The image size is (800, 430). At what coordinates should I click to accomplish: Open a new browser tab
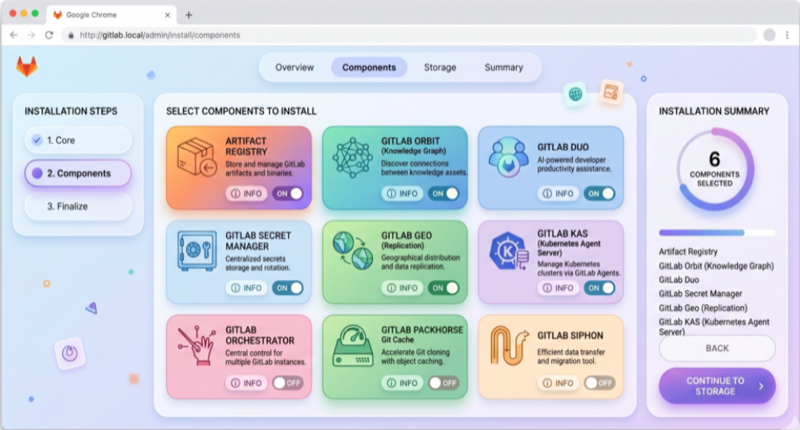point(189,15)
